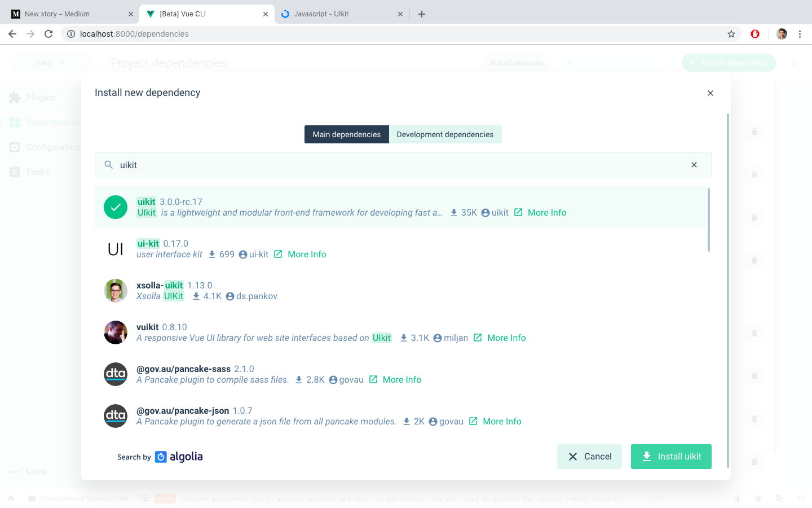Open the vue3 project dropdown
The height and width of the screenshot is (508, 812).
click(50, 63)
